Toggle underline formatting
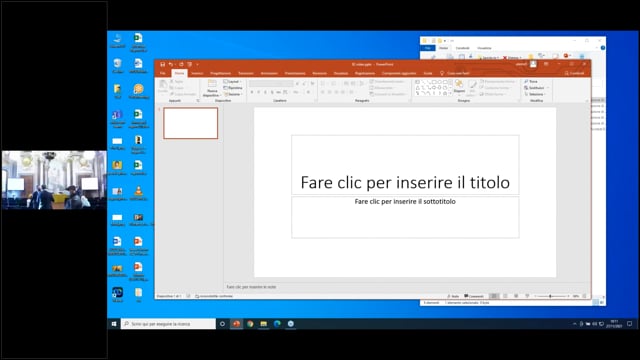This screenshot has width=640, height=360. [x=265, y=92]
